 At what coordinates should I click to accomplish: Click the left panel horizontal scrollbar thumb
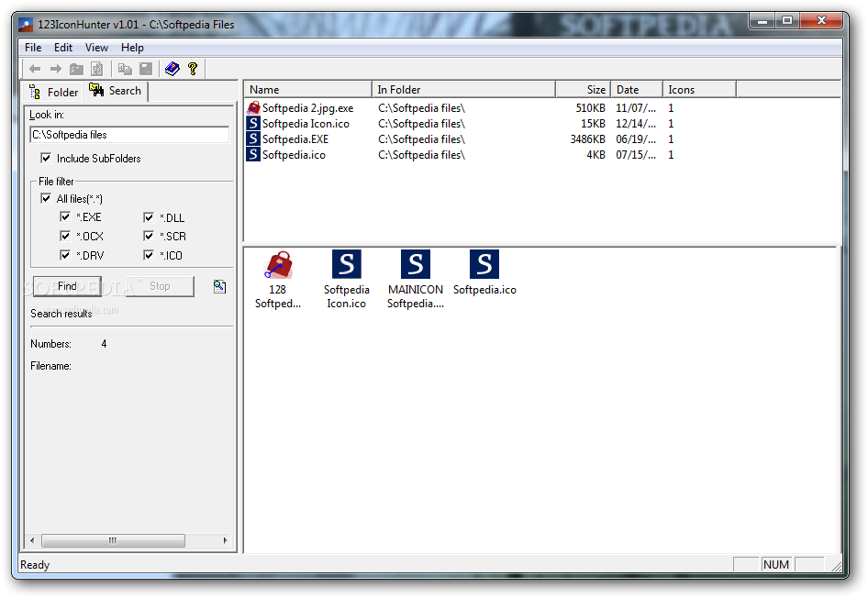(x=113, y=540)
